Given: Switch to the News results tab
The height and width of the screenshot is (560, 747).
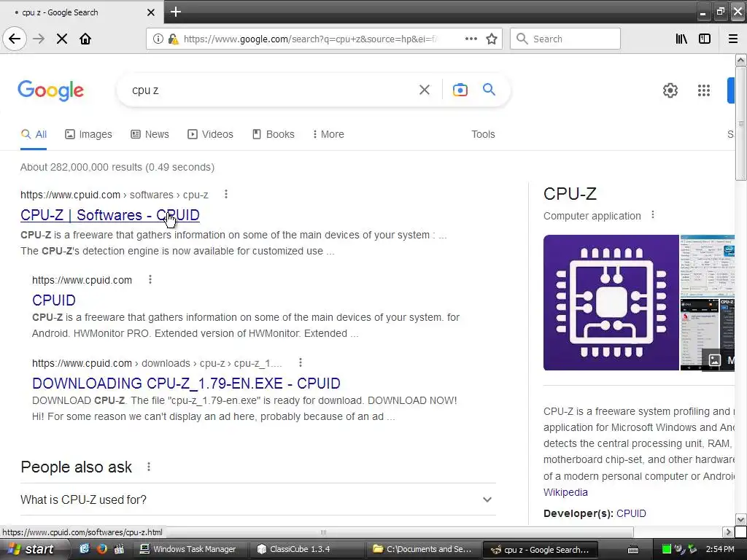Looking at the screenshot, I should 150,134.
